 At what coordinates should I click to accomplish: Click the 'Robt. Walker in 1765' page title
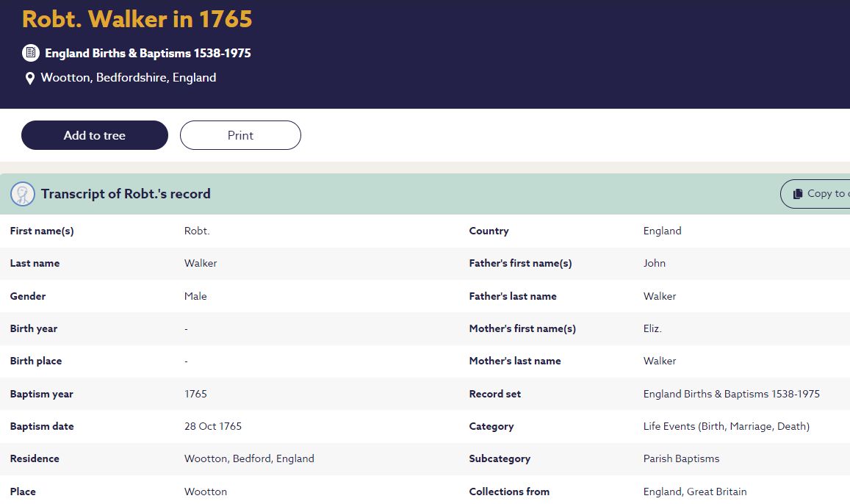pyautogui.click(x=137, y=19)
